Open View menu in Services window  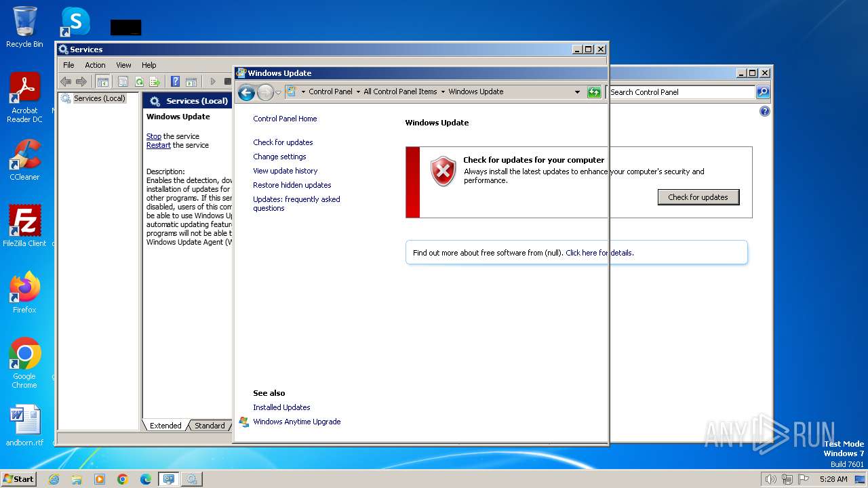(123, 65)
